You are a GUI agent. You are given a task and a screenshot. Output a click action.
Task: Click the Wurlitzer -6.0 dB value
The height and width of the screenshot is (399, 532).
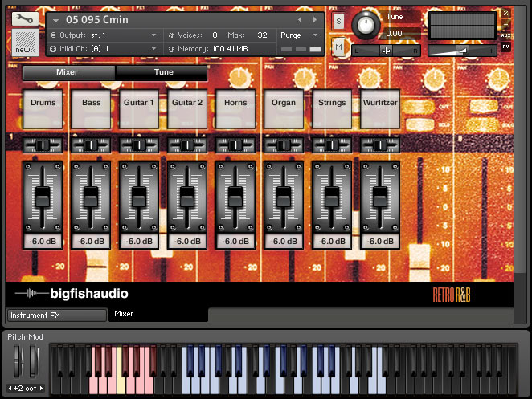380,242
